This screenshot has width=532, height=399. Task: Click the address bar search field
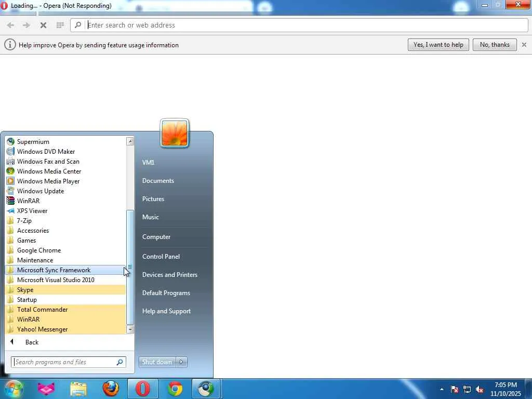tap(299, 25)
